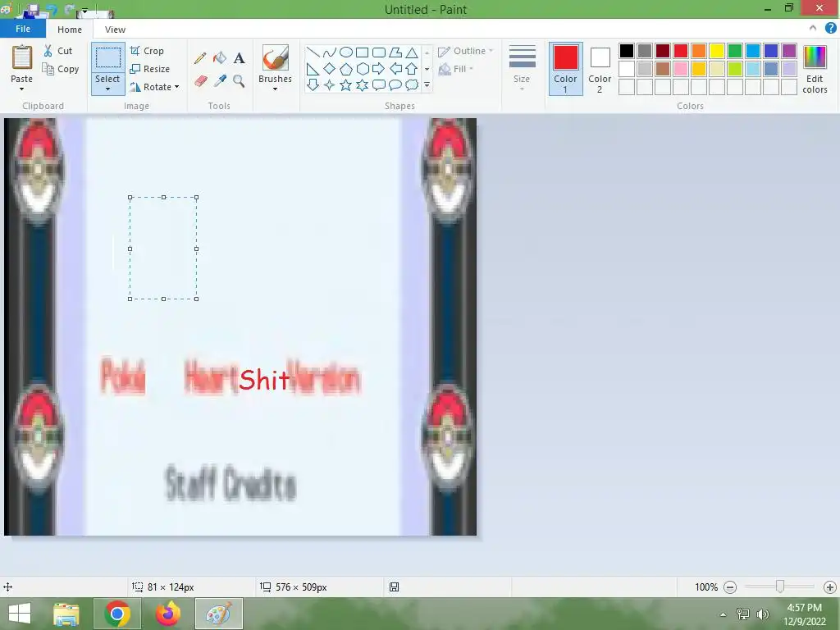Click the rectangular Select tool icon
This screenshot has width=840, height=630.
(x=107, y=57)
